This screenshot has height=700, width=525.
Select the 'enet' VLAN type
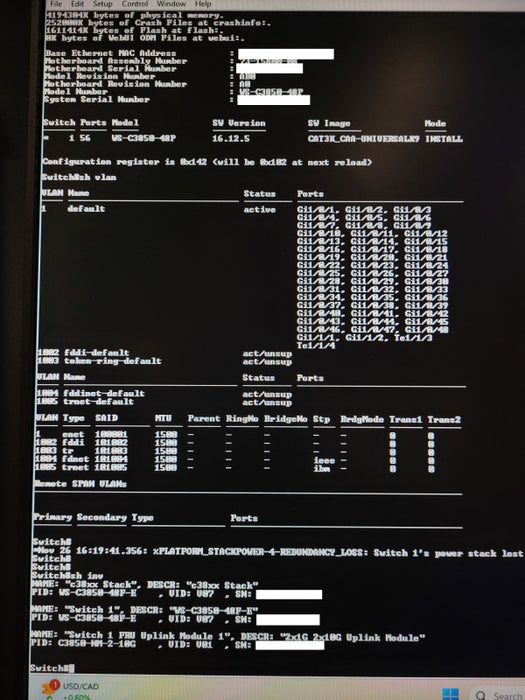[73, 434]
